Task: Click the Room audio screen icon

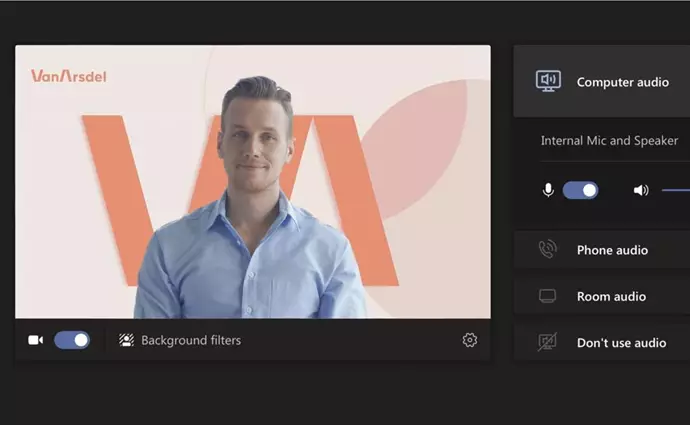Action: click(547, 296)
